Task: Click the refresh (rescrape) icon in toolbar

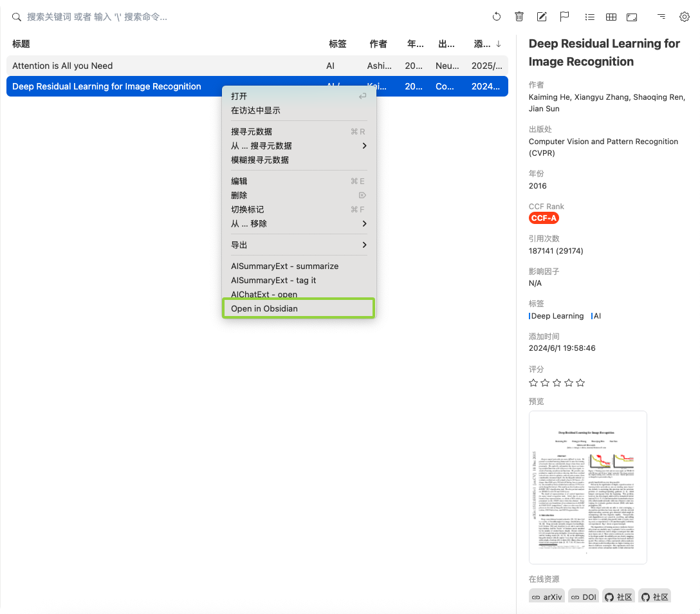Action: coord(496,17)
